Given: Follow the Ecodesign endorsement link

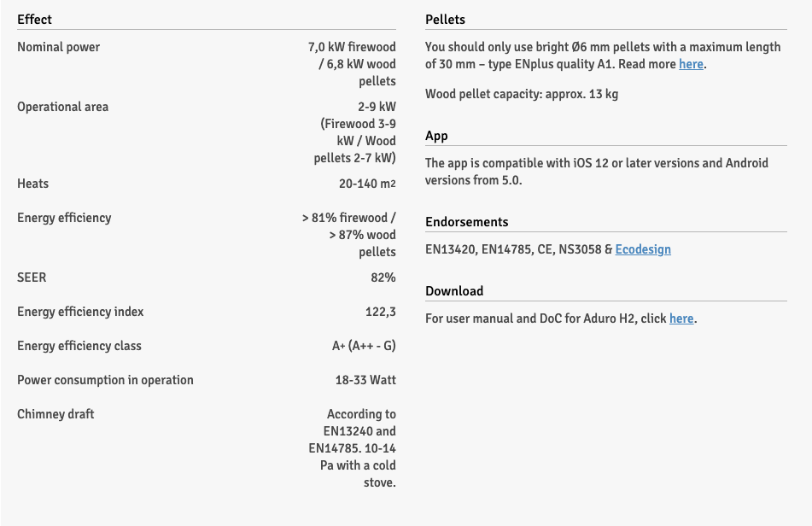Looking at the screenshot, I should click(x=643, y=249).
